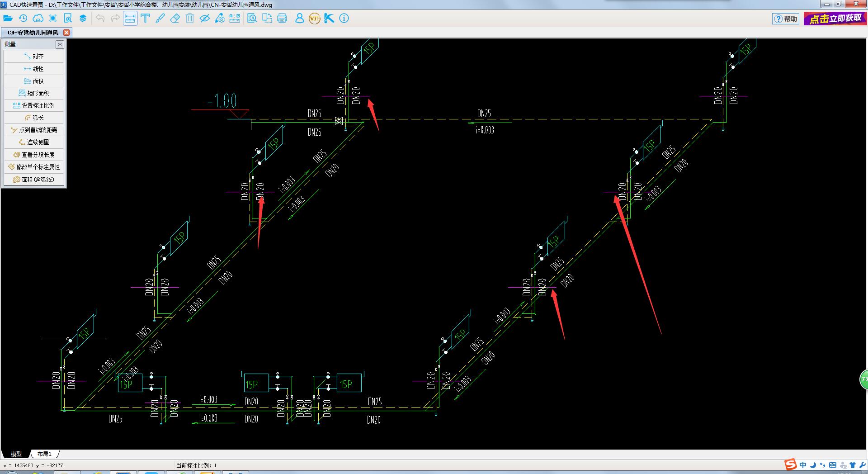This screenshot has width=868, height=474.
Task: Toggle annotation visibility with eye icon
Action: [205, 19]
